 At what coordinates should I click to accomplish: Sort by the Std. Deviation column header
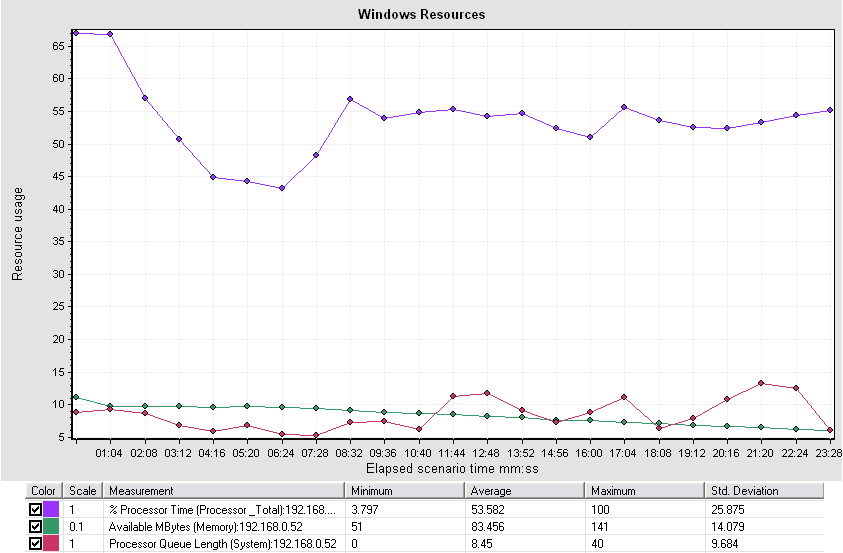pyautogui.click(x=764, y=491)
